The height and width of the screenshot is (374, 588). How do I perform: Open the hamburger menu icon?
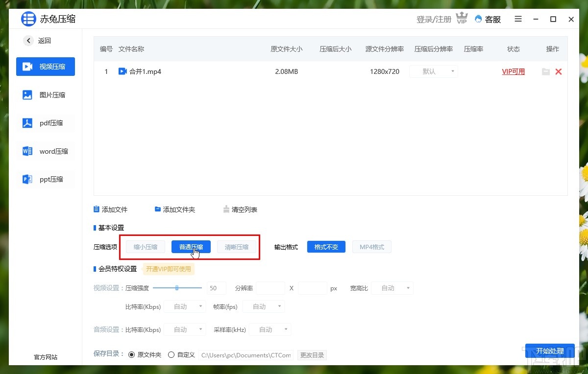(518, 19)
